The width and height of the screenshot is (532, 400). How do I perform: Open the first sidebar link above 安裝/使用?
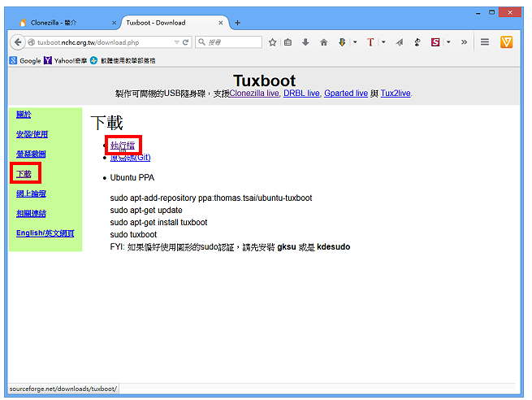pos(24,115)
